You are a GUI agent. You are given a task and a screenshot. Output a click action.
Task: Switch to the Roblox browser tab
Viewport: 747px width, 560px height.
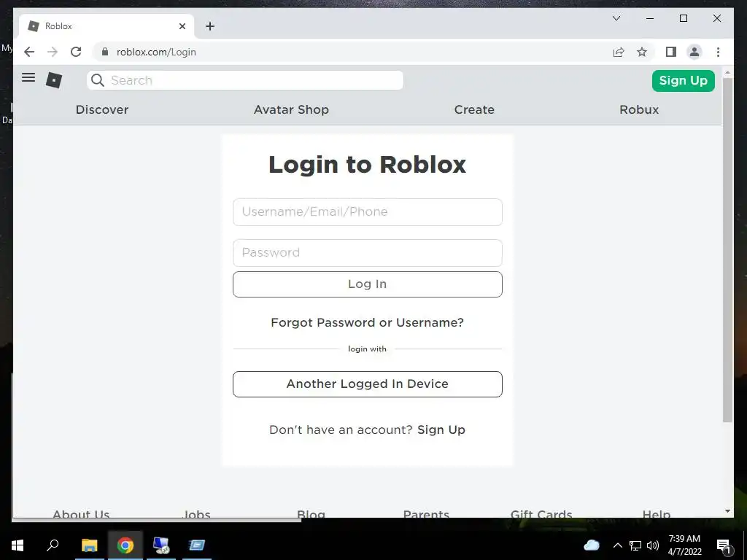tap(107, 26)
